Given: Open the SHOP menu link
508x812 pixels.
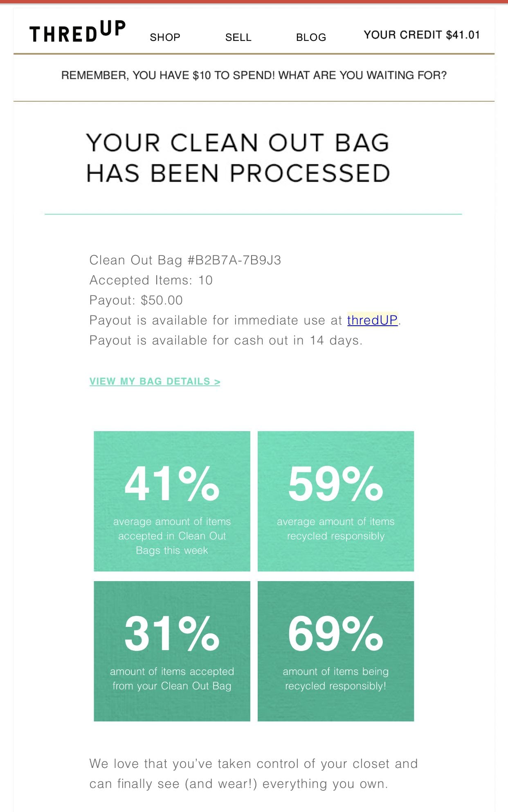Looking at the screenshot, I should (165, 37).
